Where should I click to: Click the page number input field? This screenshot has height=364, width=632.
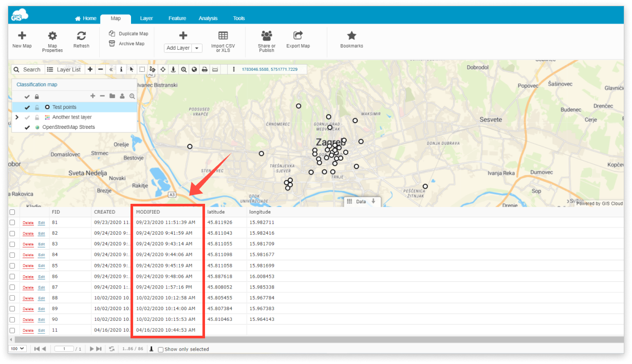coord(64,349)
